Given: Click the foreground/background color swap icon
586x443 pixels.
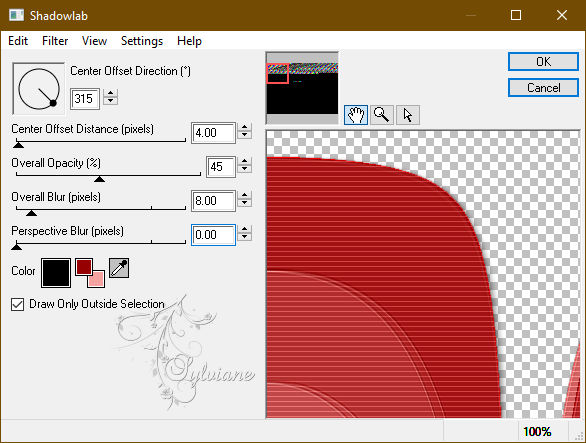Looking at the screenshot, I should (x=90, y=273).
